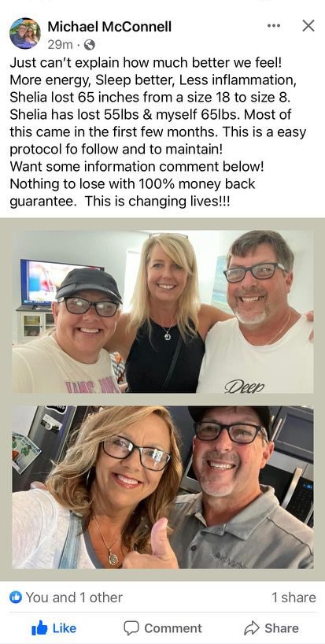The image size is (325, 644).
Task: Click the blue like reaction badge
Action: pyautogui.click(x=16, y=598)
